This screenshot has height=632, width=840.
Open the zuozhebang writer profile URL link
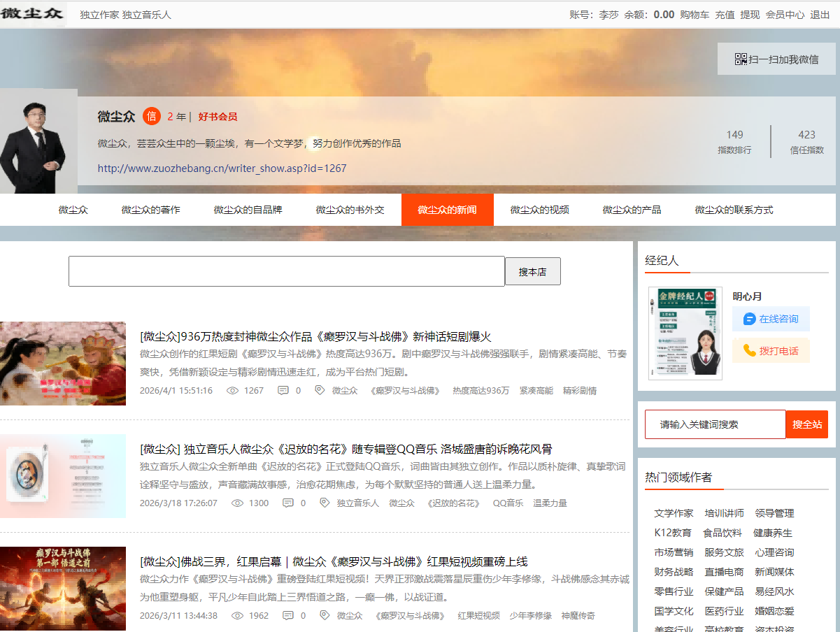[222, 168]
